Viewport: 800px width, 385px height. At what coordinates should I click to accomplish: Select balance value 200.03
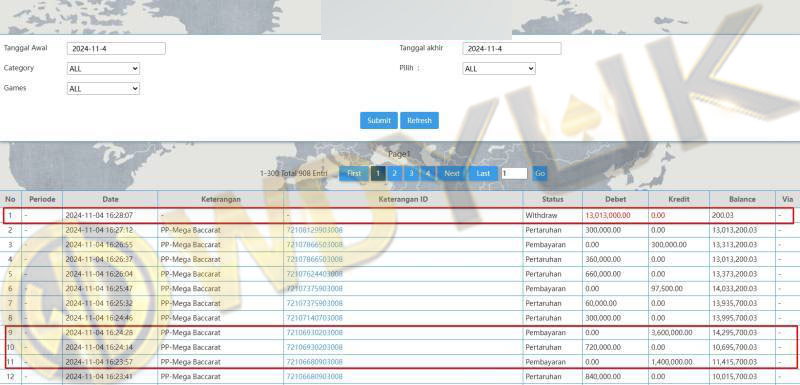click(722, 216)
